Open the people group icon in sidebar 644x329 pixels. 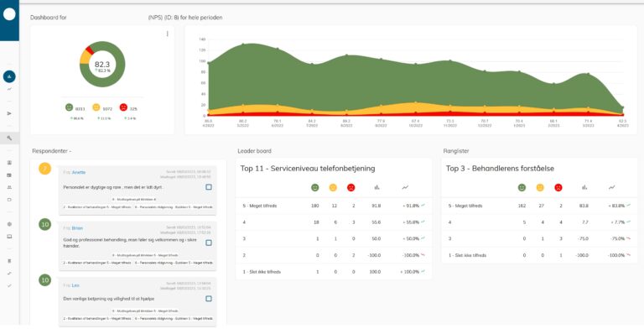click(9, 187)
